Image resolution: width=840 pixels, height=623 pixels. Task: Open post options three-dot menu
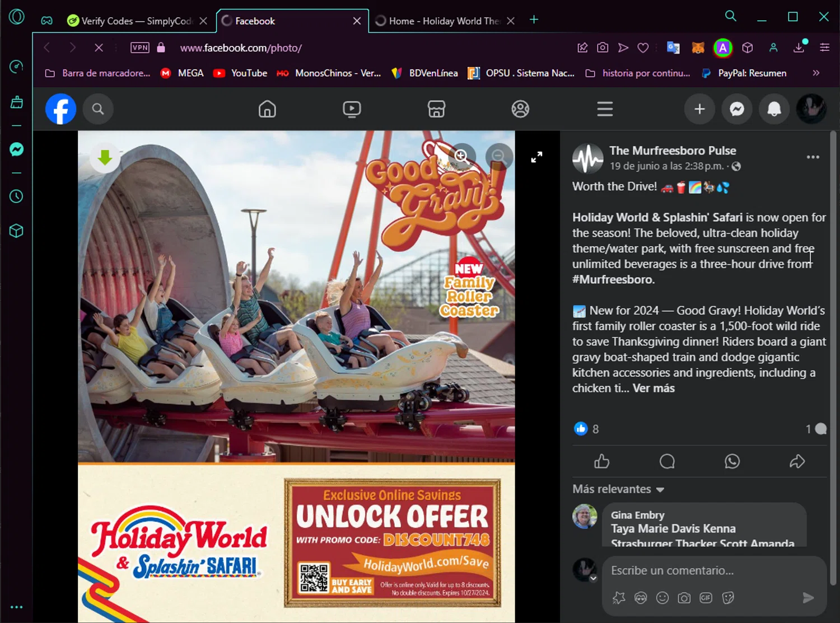(813, 157)
